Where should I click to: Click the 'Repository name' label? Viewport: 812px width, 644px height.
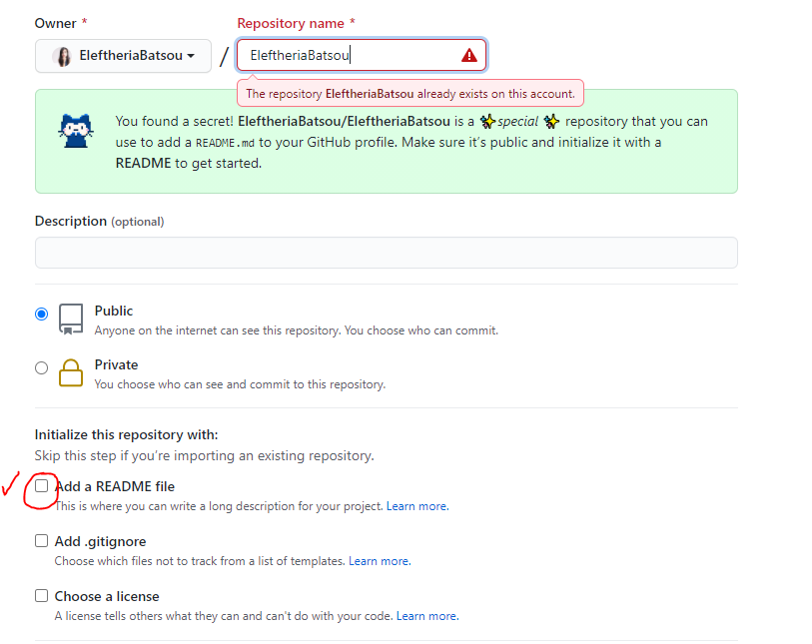coord(291,24)
